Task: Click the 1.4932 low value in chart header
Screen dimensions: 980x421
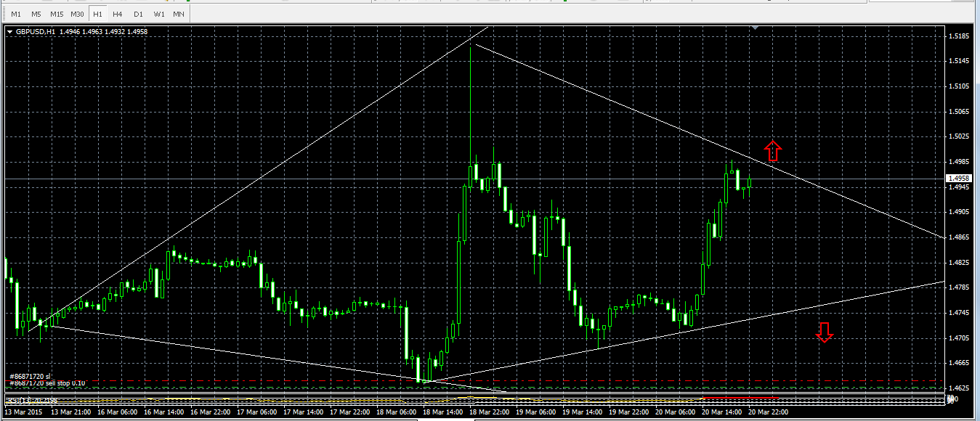Action: coord(116,32)
